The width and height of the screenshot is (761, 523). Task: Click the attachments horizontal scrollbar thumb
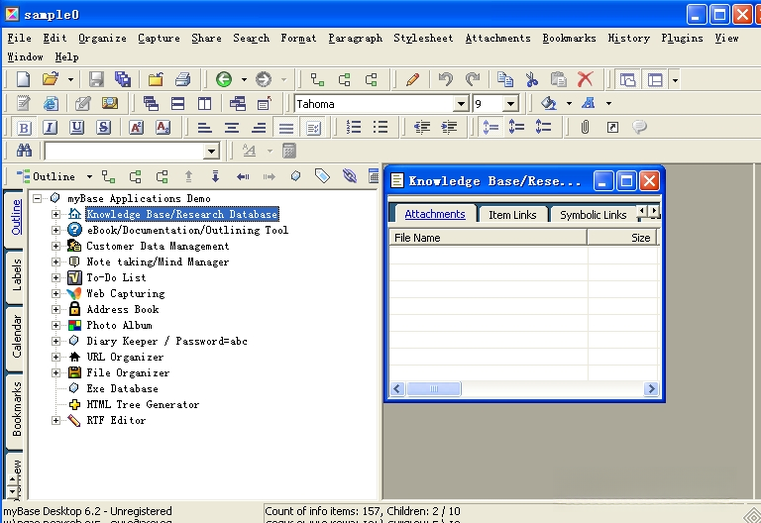coord(434,389)
